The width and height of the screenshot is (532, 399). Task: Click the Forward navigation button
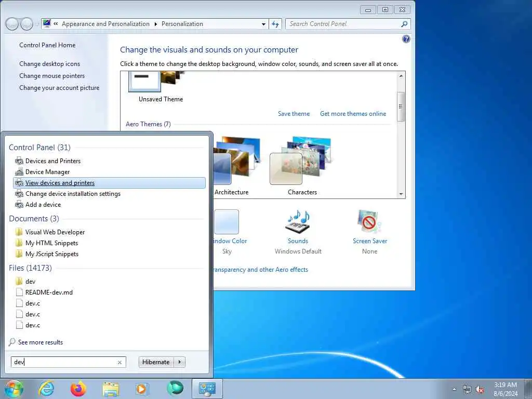[26, 24]
